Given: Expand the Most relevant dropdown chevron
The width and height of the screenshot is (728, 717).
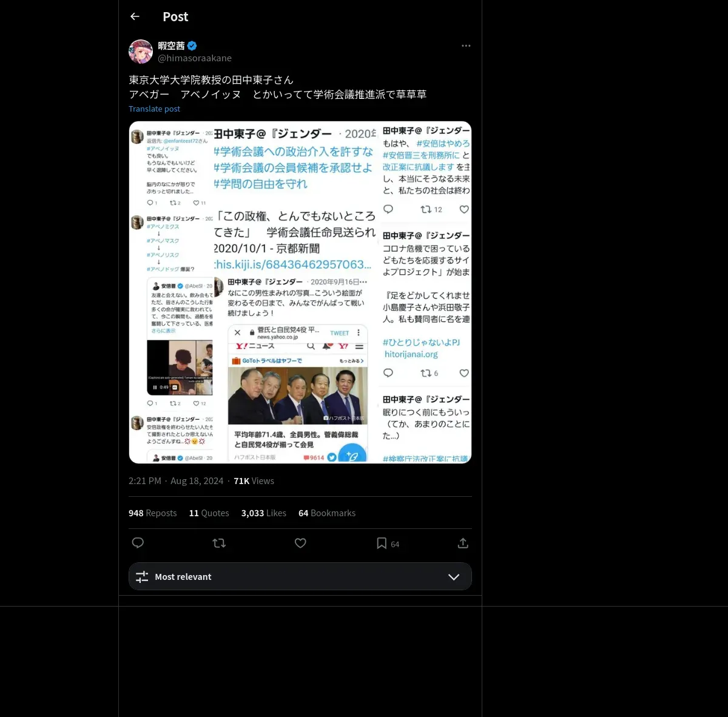Looking at the screenshot, I should click(x=454, y=577).
